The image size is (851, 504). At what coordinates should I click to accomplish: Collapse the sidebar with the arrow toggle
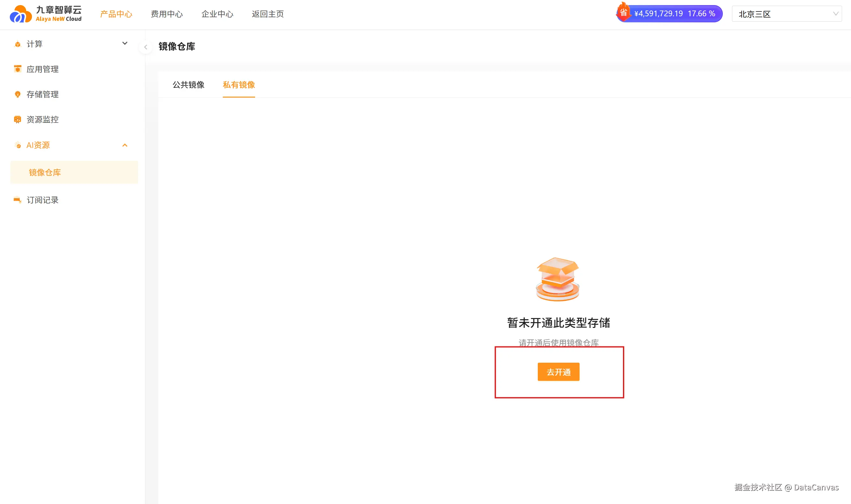(146, 47)
